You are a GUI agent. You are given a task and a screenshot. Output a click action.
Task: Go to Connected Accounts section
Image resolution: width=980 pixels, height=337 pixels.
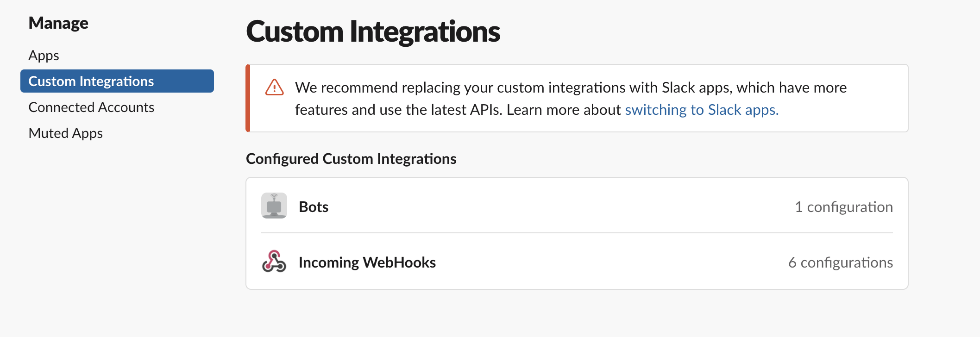[91, 107]
